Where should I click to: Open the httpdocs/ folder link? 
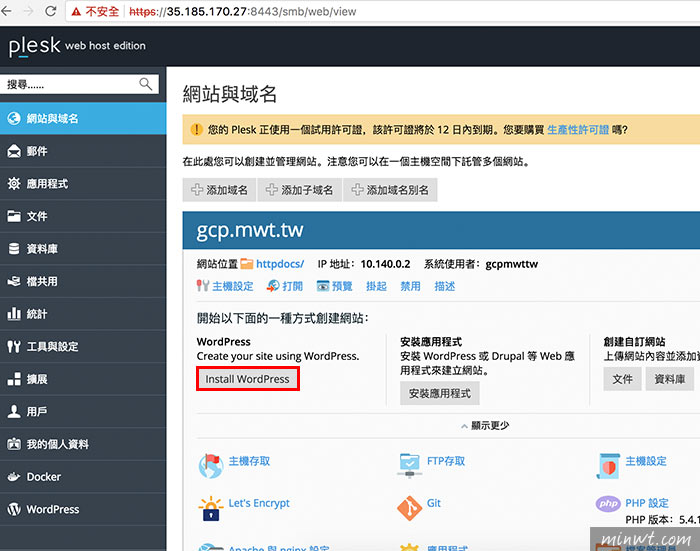pyautogui.click(x=280, y=264)
